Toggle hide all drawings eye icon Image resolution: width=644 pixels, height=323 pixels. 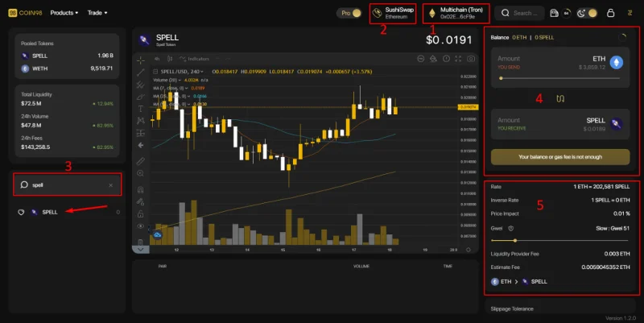140,226
